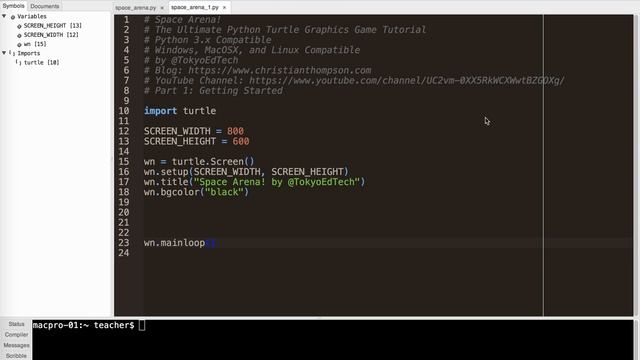Click the 'import' keyword on line 10
This screenshot has height=360, width=640.
coord(160,111)
